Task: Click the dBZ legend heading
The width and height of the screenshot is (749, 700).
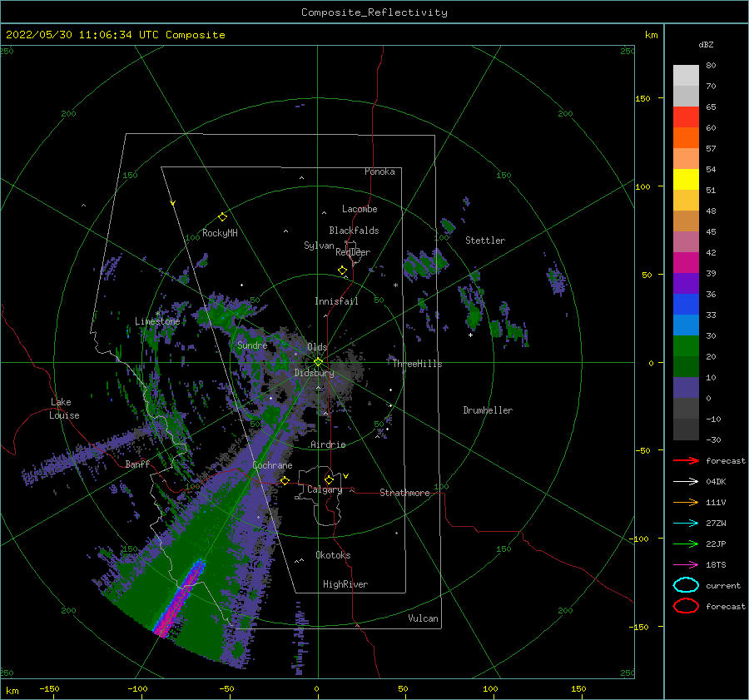Action: (x=706, y=44)
